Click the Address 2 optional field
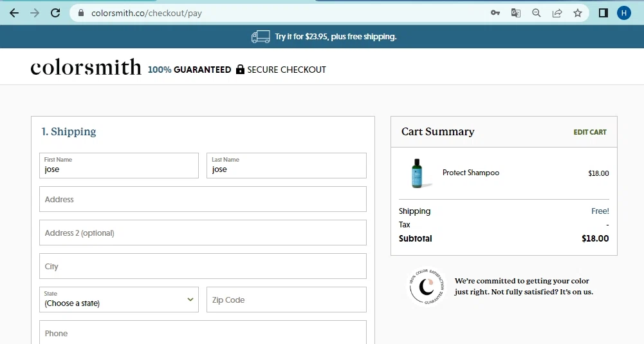644x344 pixels. (x=203, y=233)
